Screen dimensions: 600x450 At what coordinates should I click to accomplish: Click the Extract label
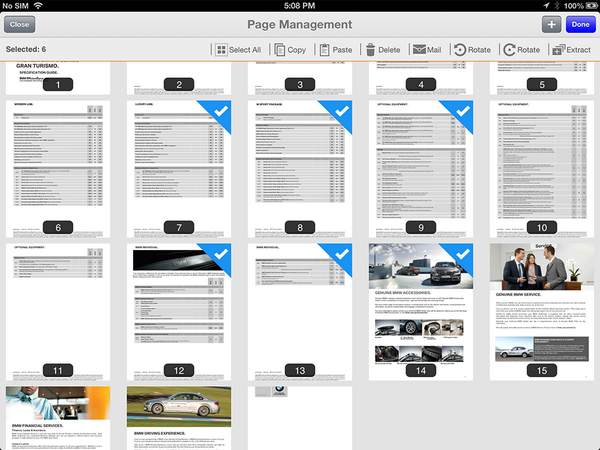click(x=578, y=50)
